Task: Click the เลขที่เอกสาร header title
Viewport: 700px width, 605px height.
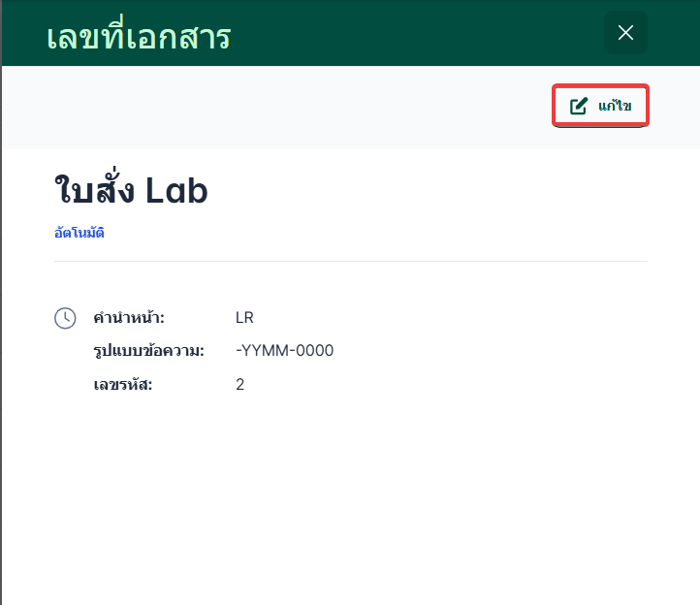Action: [x=139, y=37]
